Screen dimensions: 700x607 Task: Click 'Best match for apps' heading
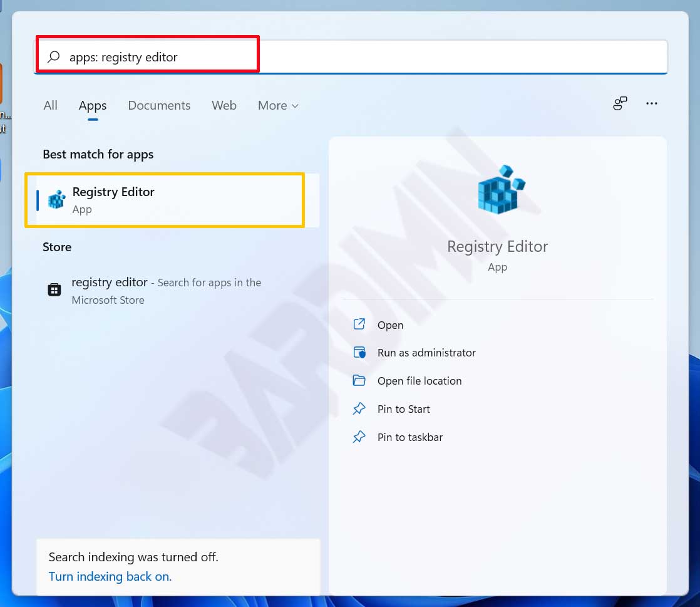(98, 155)
